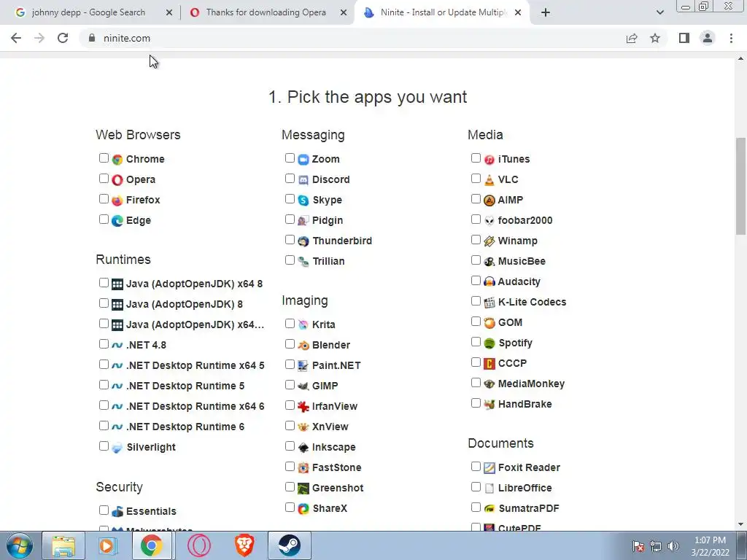Tick the Paint.NET checkbox
Screen dimensions: 747x560
290,365
